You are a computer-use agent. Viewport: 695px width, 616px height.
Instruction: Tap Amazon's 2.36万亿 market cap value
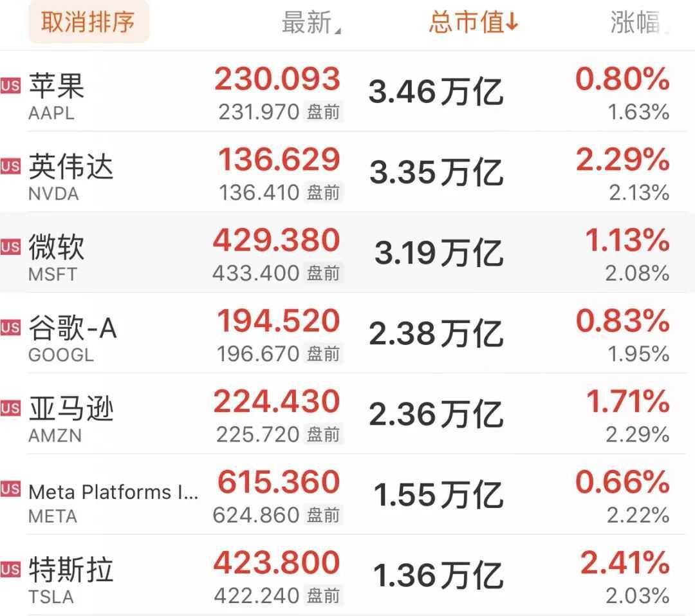point(436,415)
